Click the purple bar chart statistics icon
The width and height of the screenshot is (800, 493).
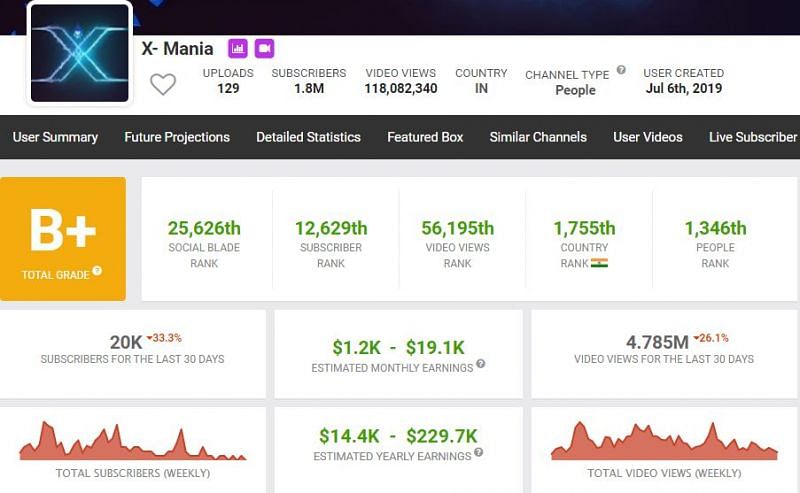(x=238, y=48)
